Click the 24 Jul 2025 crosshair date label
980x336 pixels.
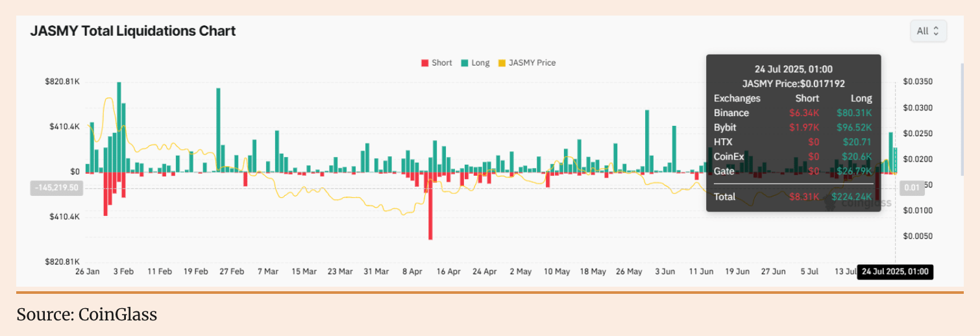(895, 272)
